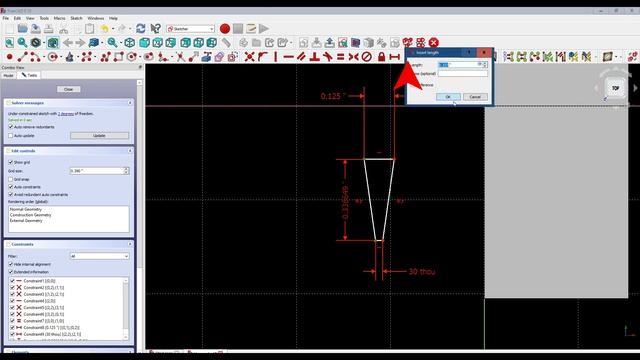
Task: Select the create slot tool
Action: [149, 57]
